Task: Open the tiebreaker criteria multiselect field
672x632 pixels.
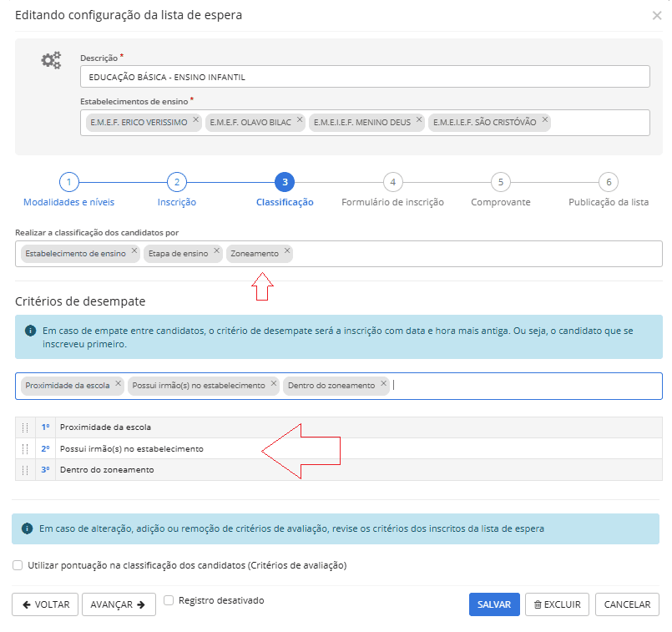Action: point(526,385)
